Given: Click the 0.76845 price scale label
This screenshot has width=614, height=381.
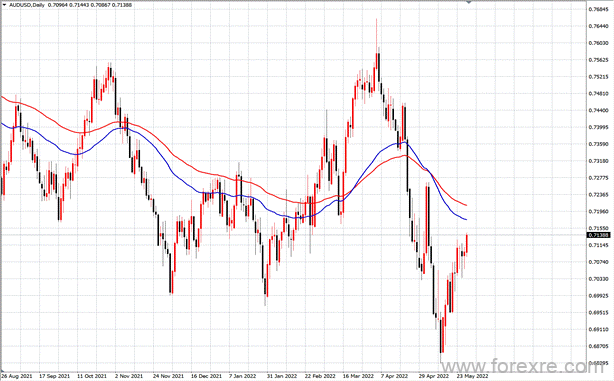Looking at the screenshot, I should tap(598, 9).
